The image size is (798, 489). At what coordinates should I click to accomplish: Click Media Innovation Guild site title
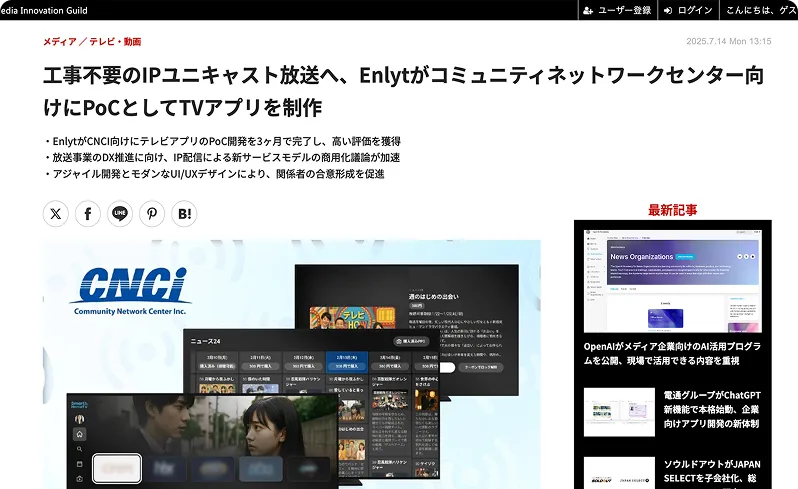coord(44,10)
